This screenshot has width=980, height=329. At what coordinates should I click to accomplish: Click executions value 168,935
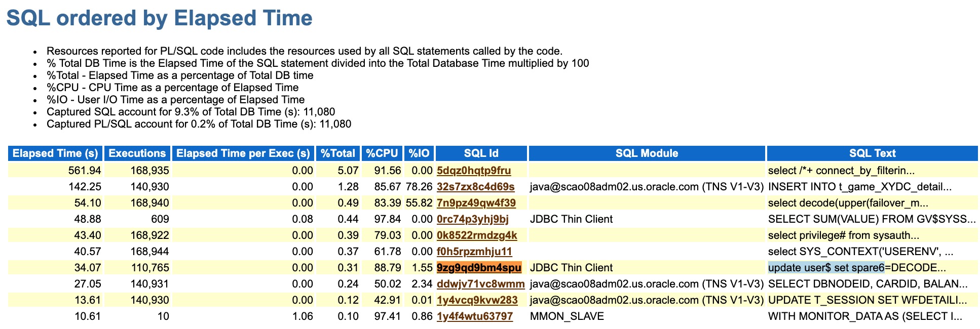click(150, 171)
